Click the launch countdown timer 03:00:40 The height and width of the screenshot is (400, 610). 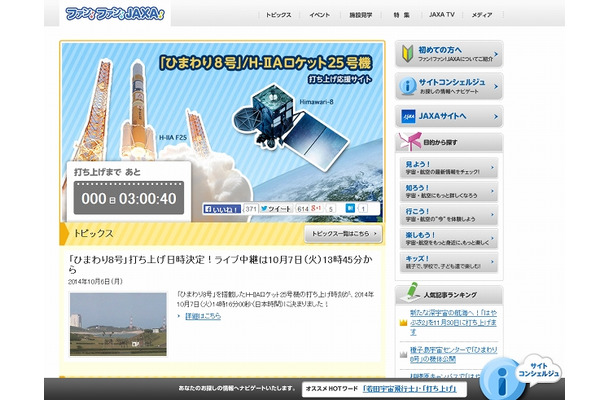click(129, 198)
